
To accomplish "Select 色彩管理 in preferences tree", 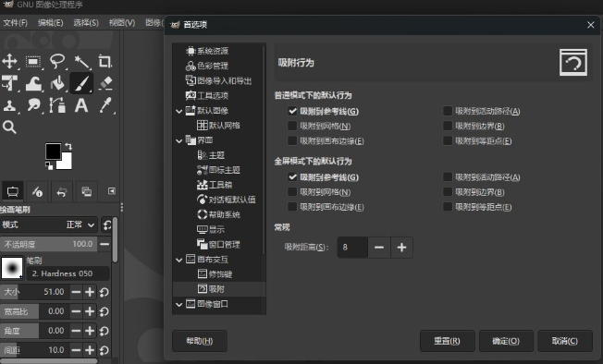I will click(x=213, y=66).
